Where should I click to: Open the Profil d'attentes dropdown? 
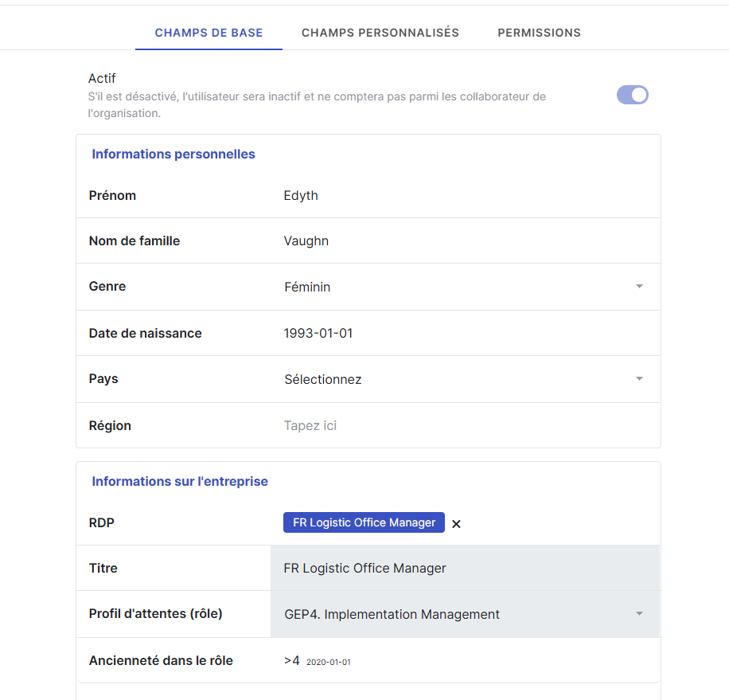pyautogui.click(x=639, y=614)
